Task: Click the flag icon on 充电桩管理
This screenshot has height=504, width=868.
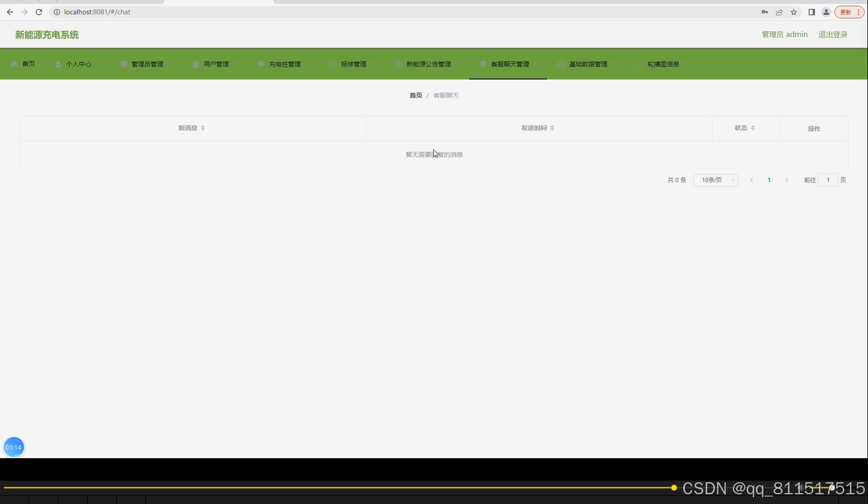Action: [261, 64]
